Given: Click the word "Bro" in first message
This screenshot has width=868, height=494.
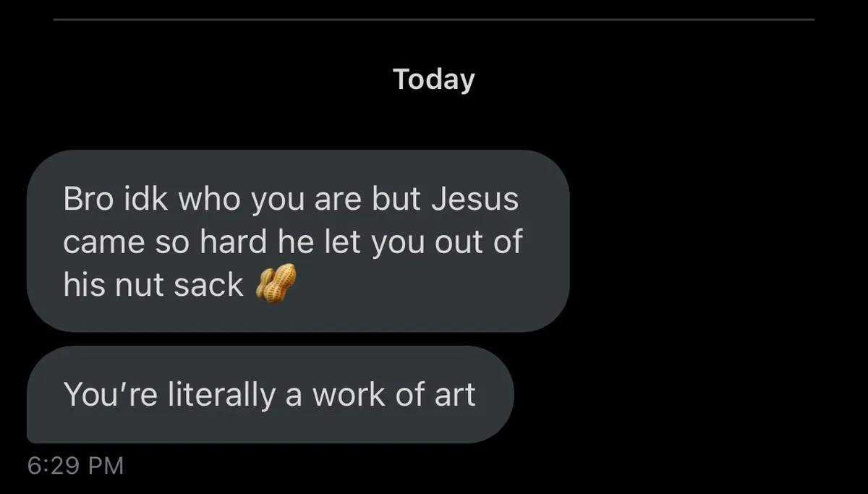Looking at the screenshot, I should pyautogui.click(x=83, y=200).
